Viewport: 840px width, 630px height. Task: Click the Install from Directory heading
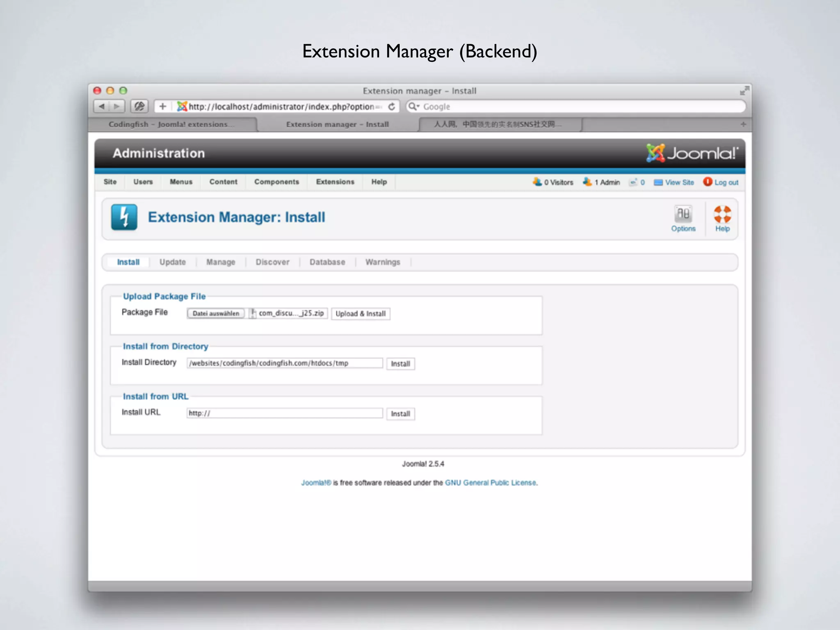pyautogui.click(x=165, y=346)
